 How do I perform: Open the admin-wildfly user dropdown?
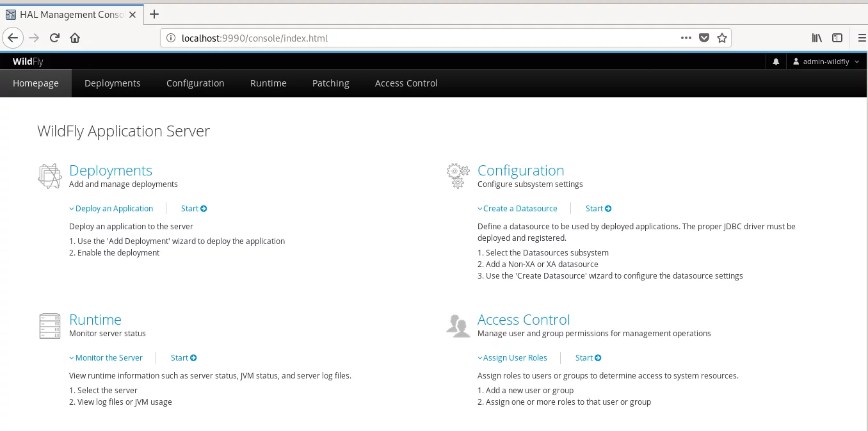[x=826, y=61]
